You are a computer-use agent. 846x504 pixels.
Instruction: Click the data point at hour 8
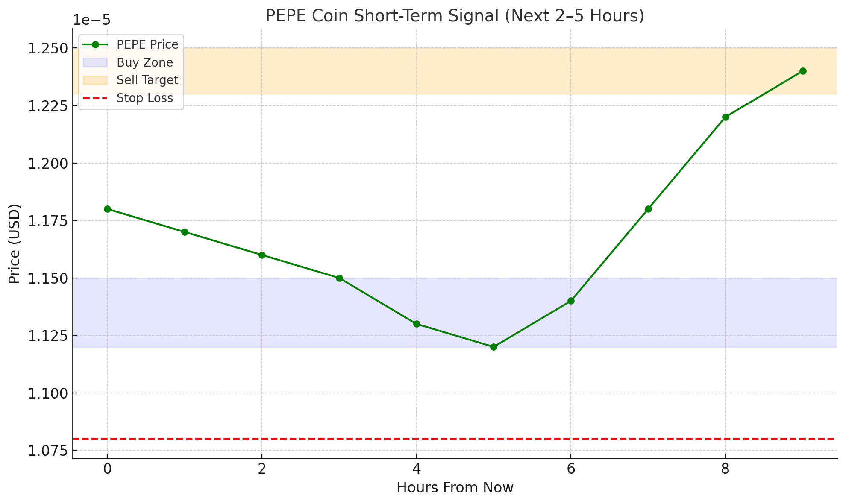pyautogui.click(x=726, y=117)
